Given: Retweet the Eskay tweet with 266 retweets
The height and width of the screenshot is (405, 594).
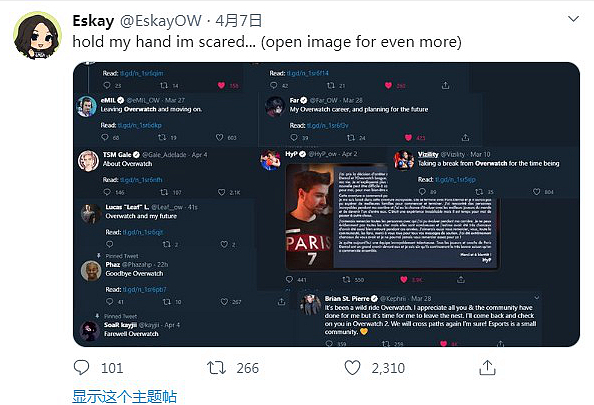Looking at the screenshot, I should 216,368.
